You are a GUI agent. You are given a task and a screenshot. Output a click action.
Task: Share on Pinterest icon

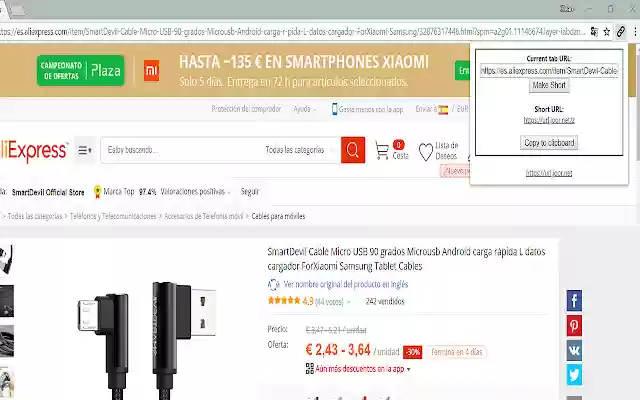(574, 325)
